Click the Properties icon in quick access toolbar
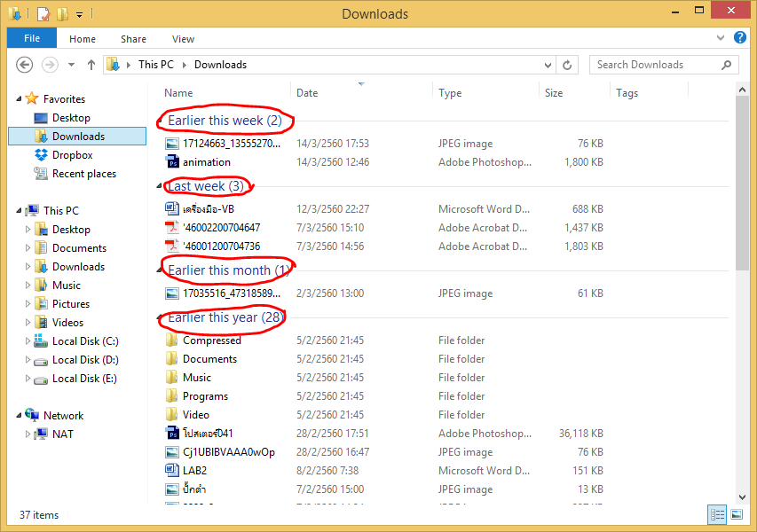 [x=42, y=14]
